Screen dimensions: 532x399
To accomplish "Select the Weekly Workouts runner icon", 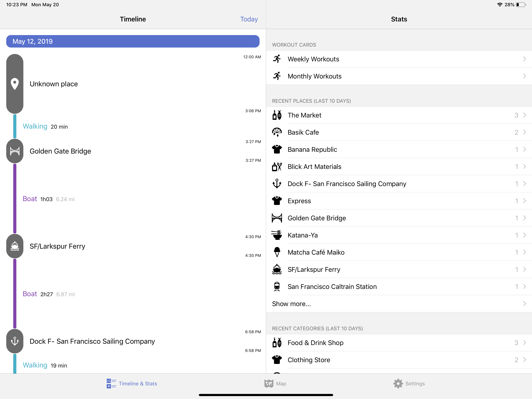I will (x=277, y=59).
